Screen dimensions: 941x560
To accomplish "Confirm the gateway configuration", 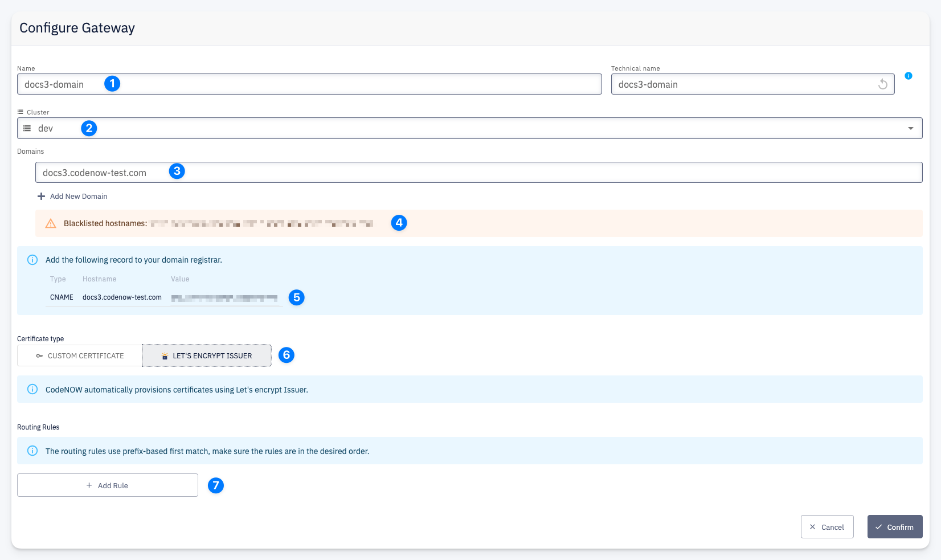I will coord(895,527).
